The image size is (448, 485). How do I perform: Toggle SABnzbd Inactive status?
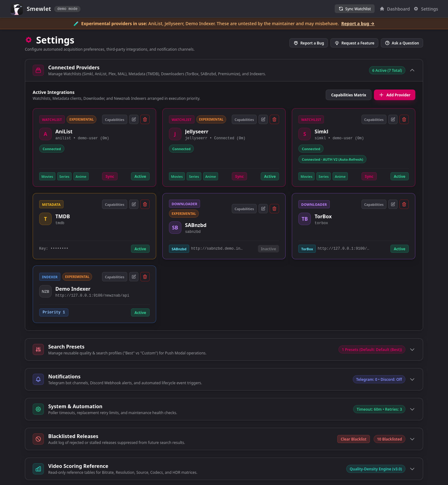268,249
